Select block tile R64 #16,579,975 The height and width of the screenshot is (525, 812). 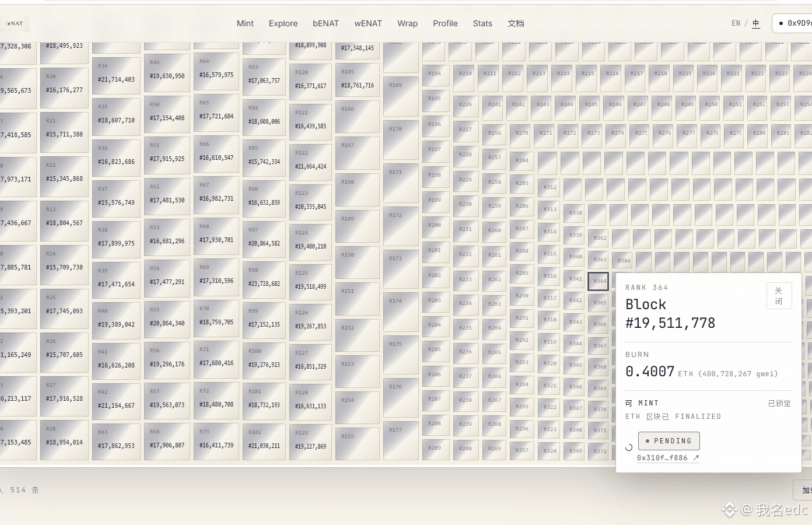coord(216,72)
